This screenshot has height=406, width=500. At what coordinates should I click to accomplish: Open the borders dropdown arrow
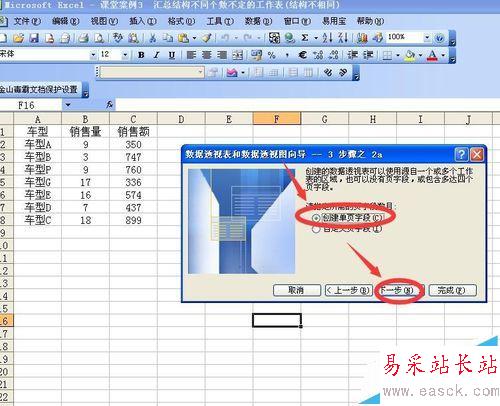tap(398, 55)
